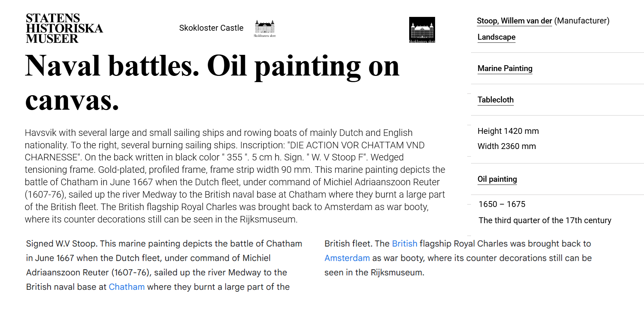Screen dimensions: 644x327
Task: Click the blue British link
Action: pos(404,244)
